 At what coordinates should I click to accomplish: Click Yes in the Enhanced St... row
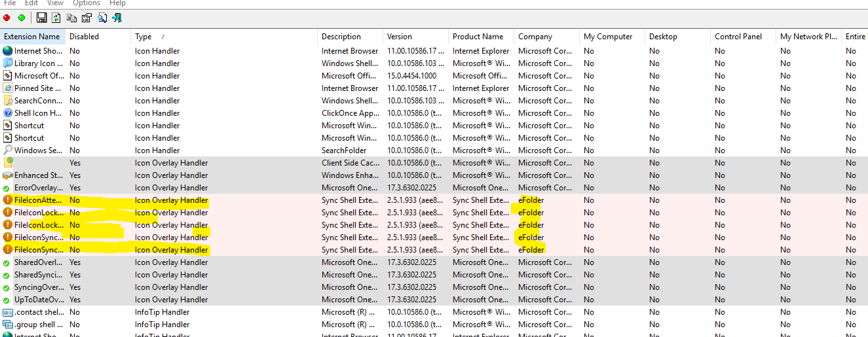(75, 175)
